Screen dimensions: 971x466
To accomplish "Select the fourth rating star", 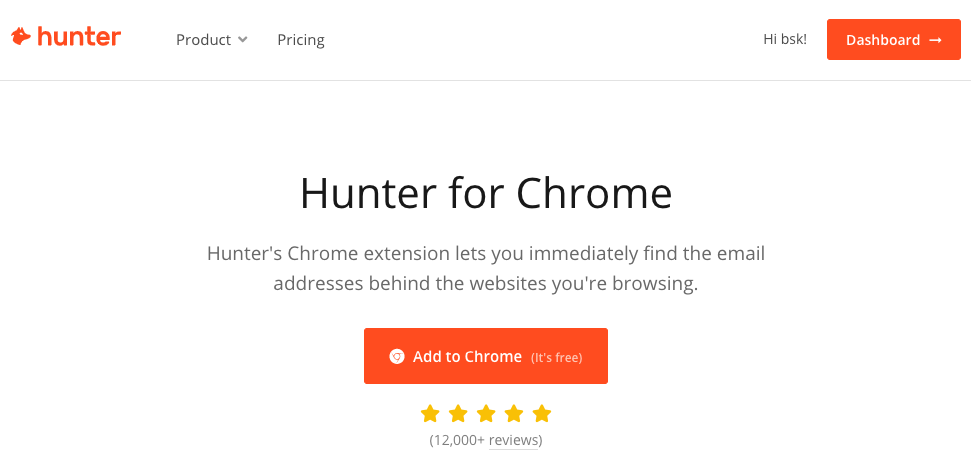I will (514, 413).
